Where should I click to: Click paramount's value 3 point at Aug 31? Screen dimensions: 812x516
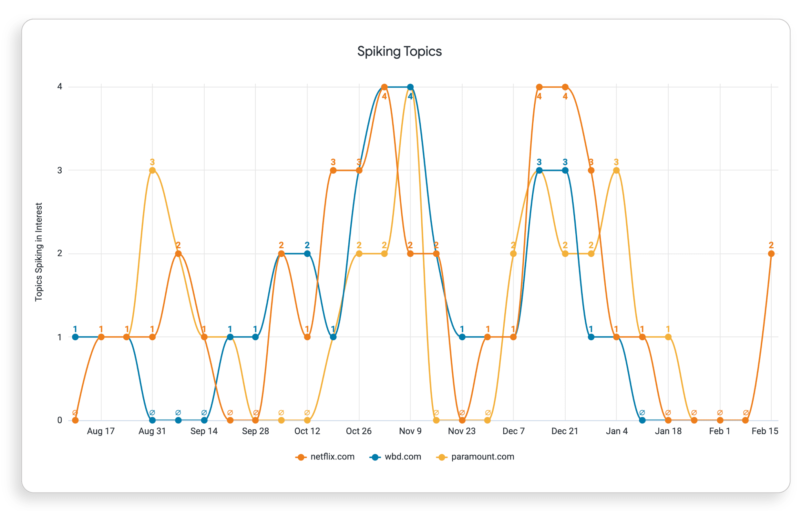[152, 170]
